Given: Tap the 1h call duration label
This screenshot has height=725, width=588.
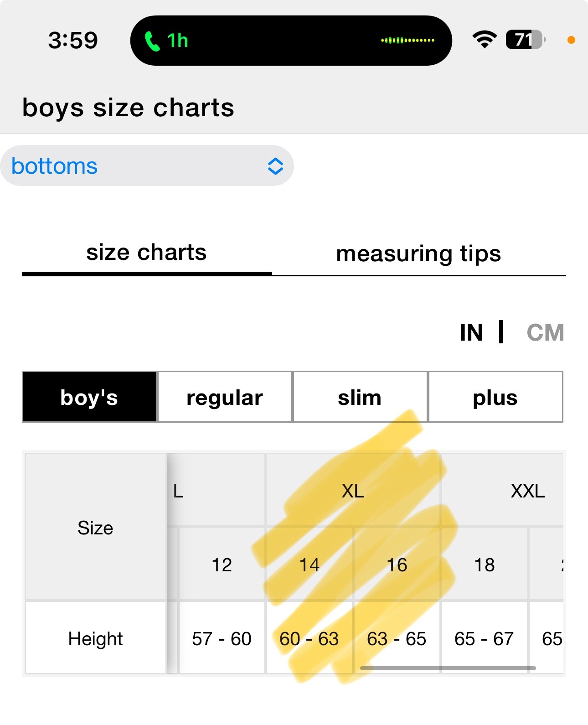Looking at the screenshot, I should coord(178,41).
